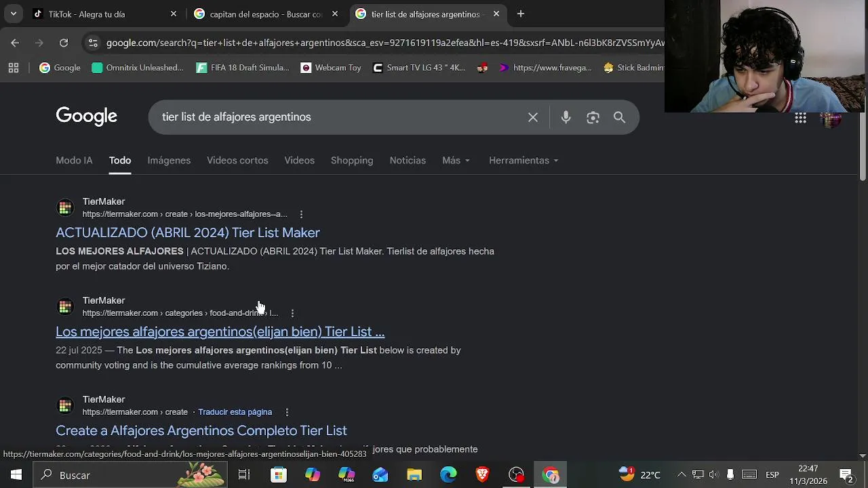The height and width of the screenshot is (488, 868).
Task: Click Traducir esta página link
Action: click(x=235, y=412)
